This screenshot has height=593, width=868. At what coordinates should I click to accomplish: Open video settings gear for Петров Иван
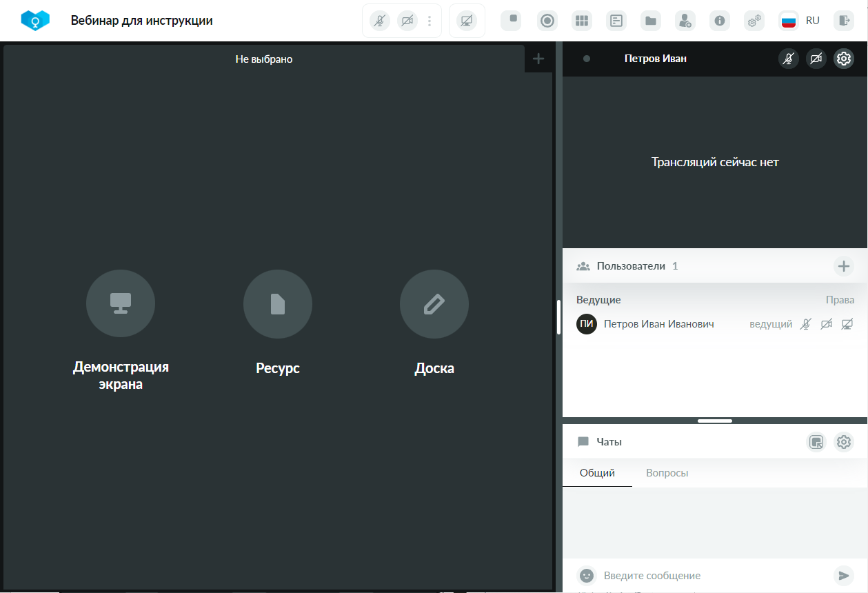[x=844, y=59]
